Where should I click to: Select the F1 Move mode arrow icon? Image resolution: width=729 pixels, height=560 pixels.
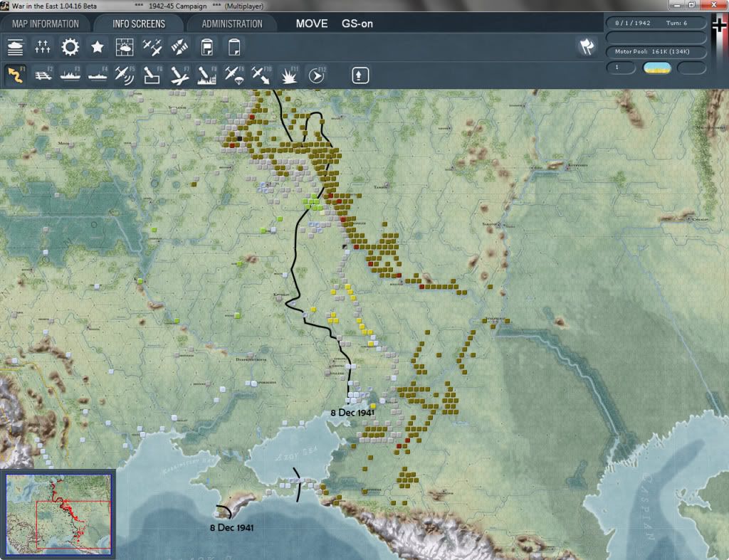pos(16,75)
